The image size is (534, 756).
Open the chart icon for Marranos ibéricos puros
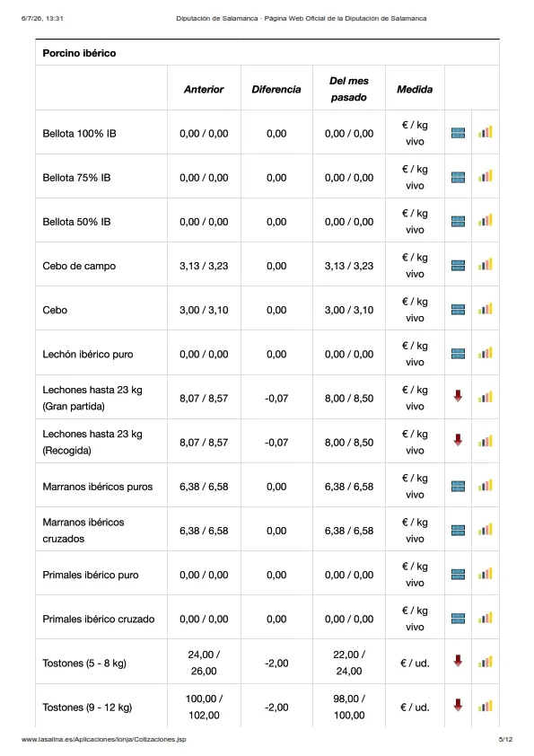coord(486,486)
